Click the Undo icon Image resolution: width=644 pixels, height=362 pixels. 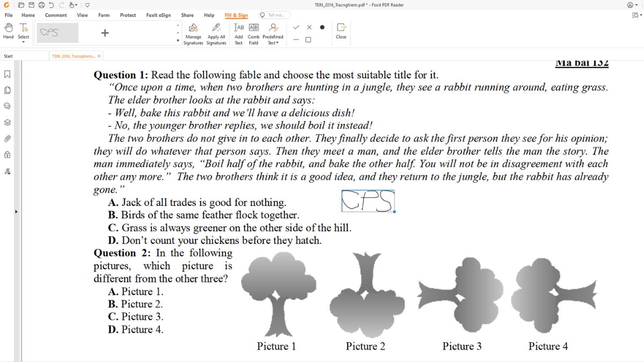[x=51, y=5]
